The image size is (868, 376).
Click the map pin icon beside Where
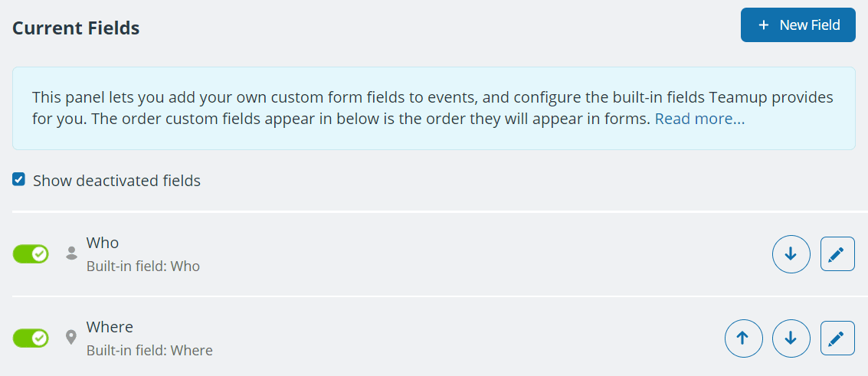(71, 337)
